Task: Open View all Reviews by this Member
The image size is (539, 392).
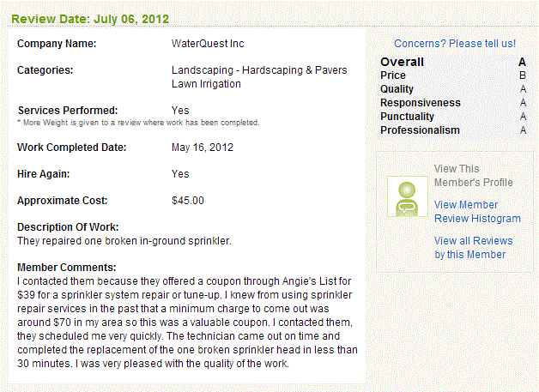Action: tap(473, 248)
